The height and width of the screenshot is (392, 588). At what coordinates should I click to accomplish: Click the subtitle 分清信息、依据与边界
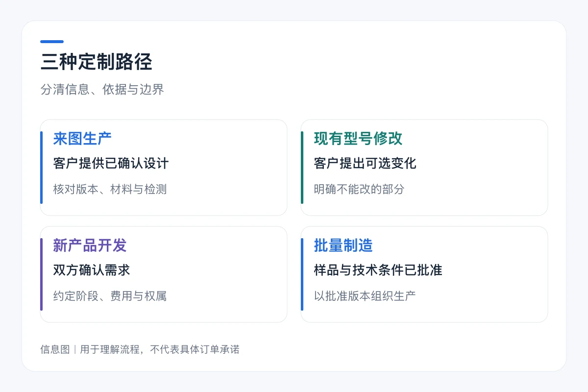102,90
